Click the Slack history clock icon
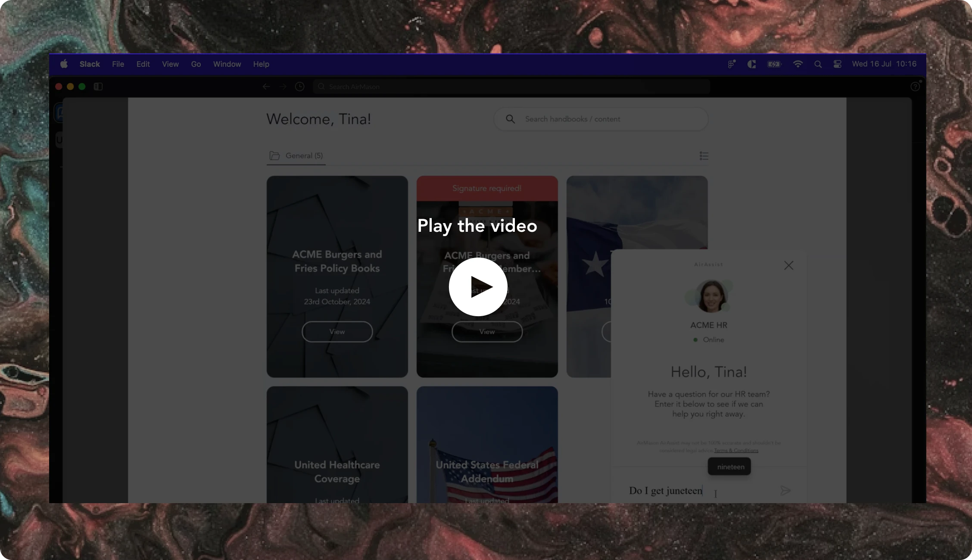Screen dimensions: 972x560 [x=299, y=87]
